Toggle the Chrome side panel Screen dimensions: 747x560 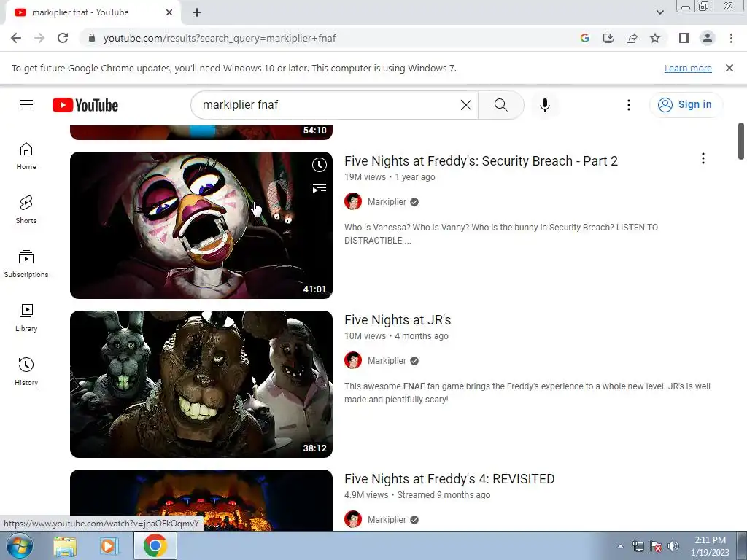pos(684,38)
